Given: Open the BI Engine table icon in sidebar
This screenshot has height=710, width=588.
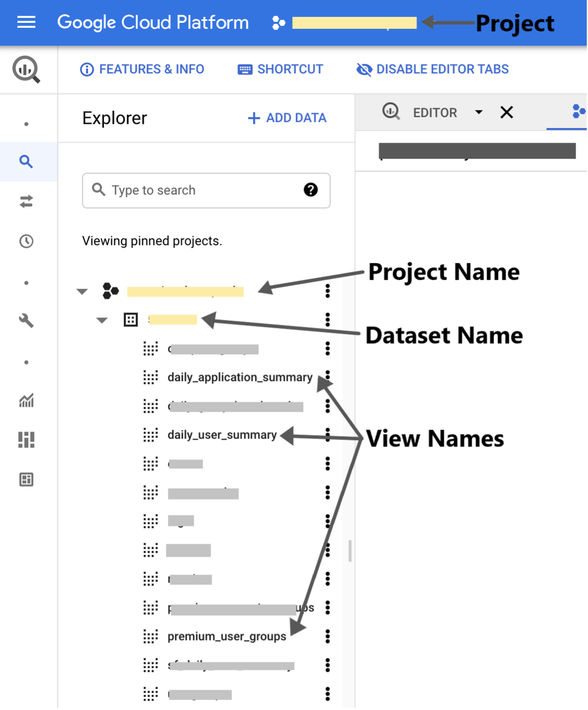Looking at the screenshot, I should [26, 480].
